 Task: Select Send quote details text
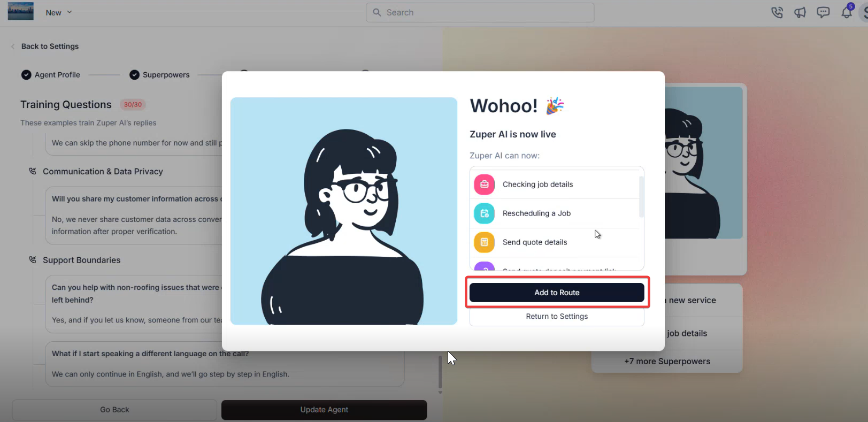[535, 242]
